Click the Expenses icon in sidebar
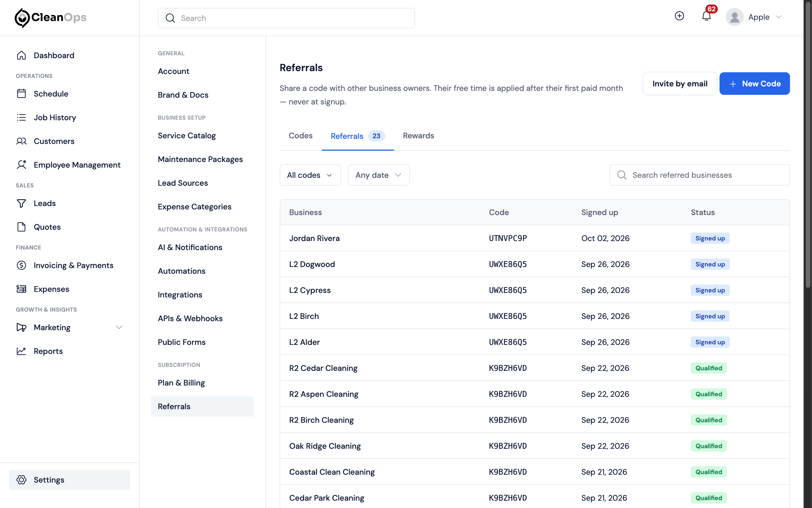The image size is (812, 508). 21,289
